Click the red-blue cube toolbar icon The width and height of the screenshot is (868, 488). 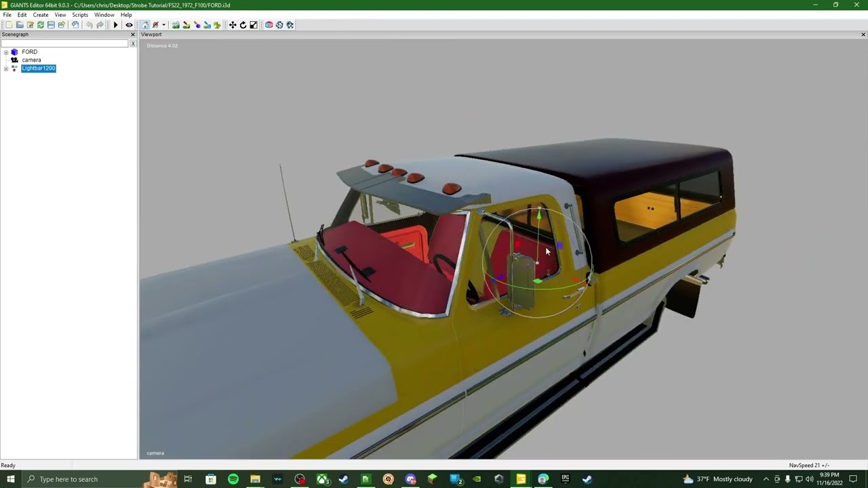(x=269, y=25)
